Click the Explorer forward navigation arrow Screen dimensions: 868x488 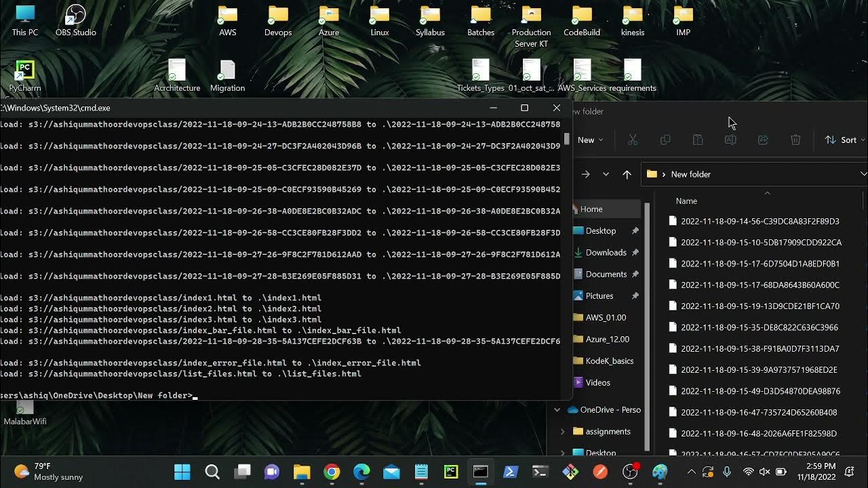(585, 174)
